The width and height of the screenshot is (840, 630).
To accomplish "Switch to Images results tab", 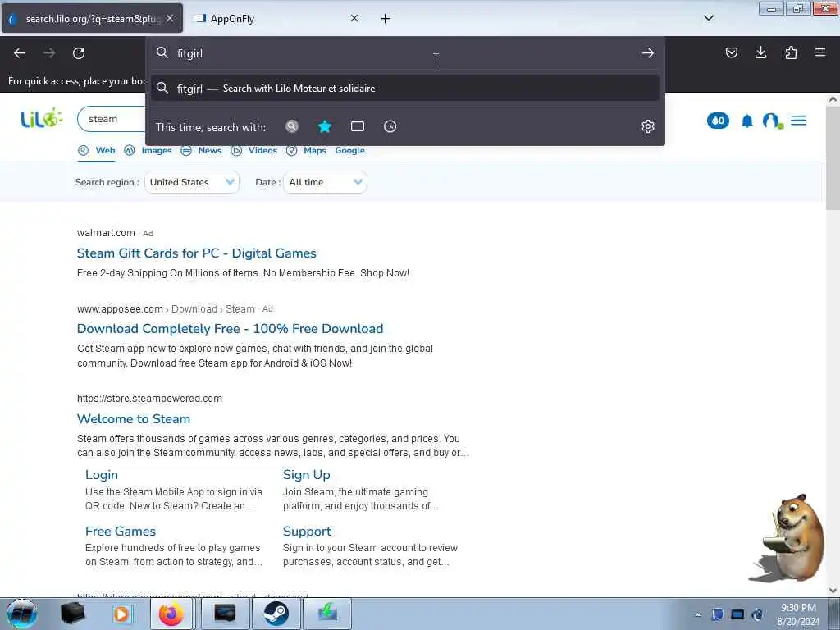I will click(148, 151).
